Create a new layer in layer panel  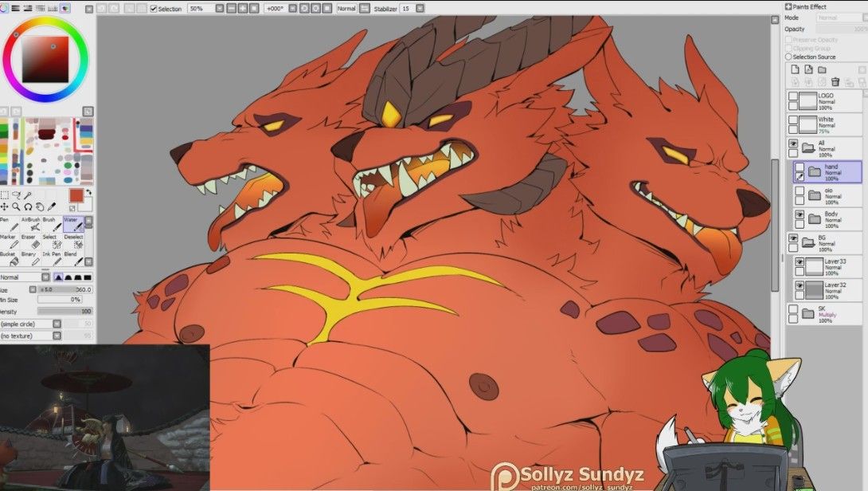(796, 70)
